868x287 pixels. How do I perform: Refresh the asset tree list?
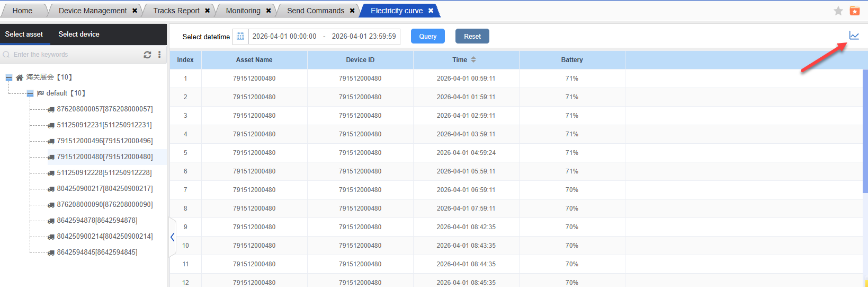click(147, 55)
